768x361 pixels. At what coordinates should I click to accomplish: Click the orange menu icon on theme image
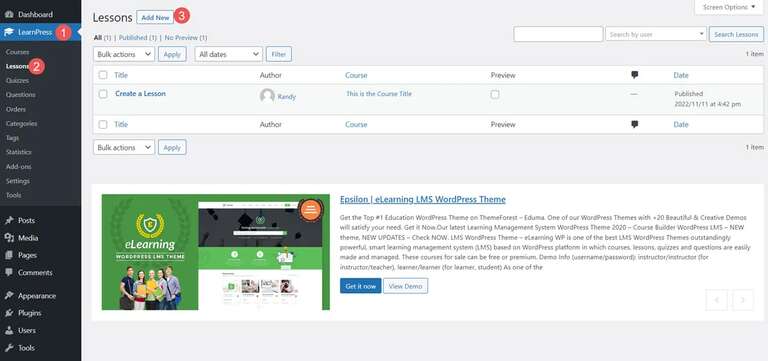click(x=310, y=210)
